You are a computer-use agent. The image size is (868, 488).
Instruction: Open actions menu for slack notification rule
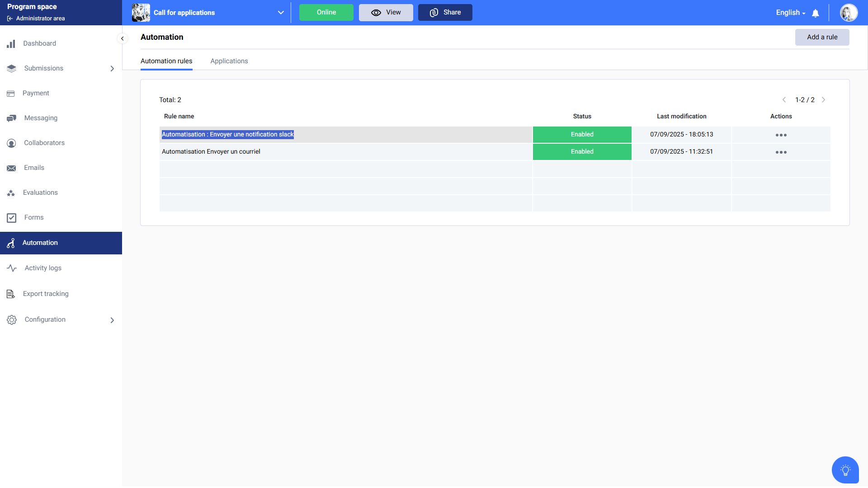coord(781,135)
